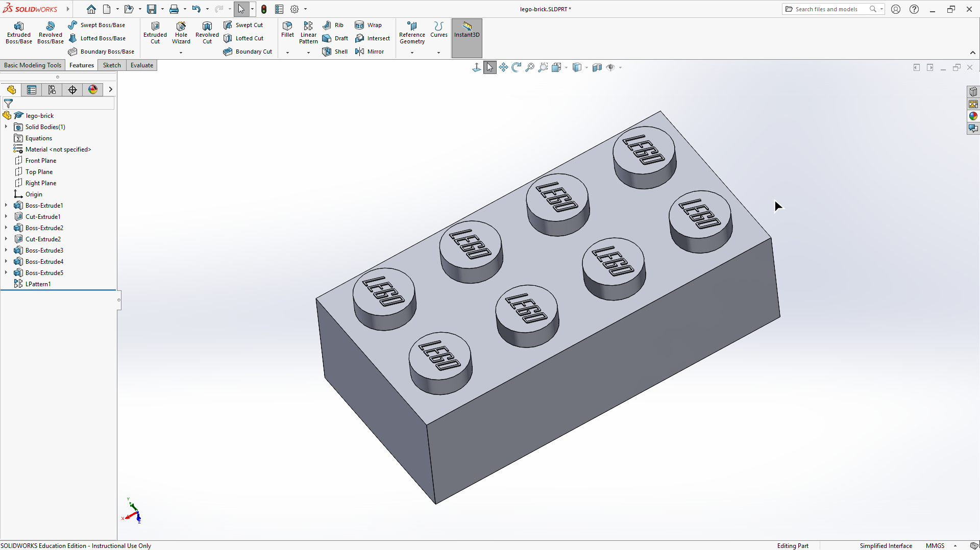Screen dimensions: 980x550
Task: Apply the Fillet feature tool
Action: [x=287, y=30]
